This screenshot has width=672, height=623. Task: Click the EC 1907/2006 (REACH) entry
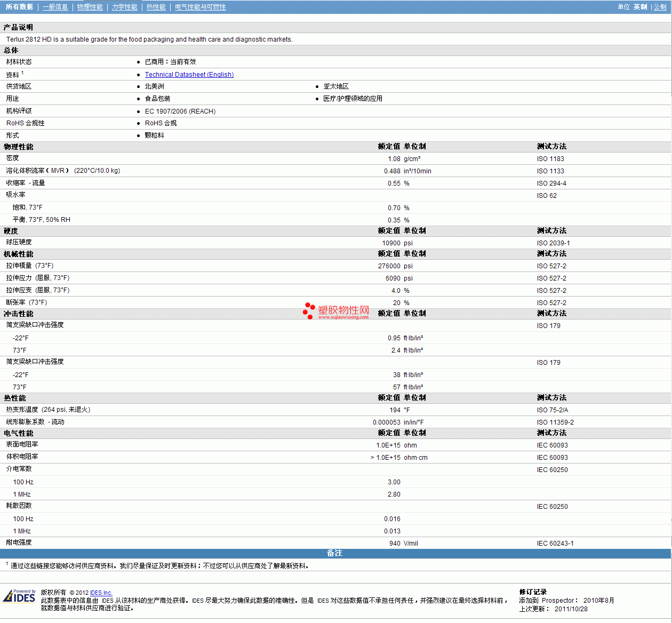click(x=180, y=111)
